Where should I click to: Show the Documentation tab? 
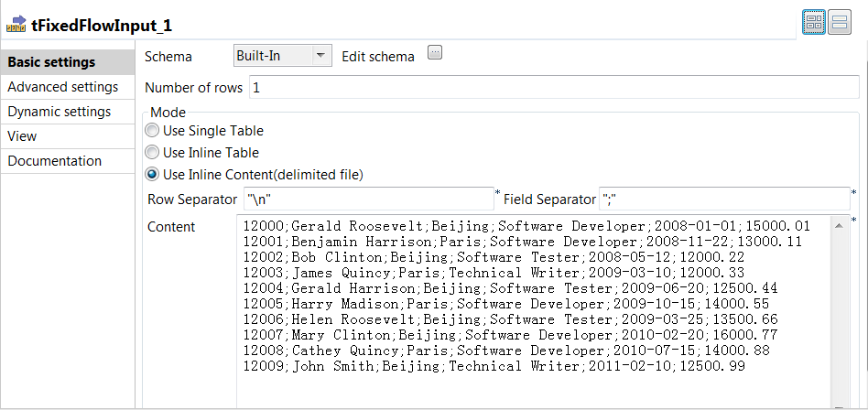click(x=55, y=161)
